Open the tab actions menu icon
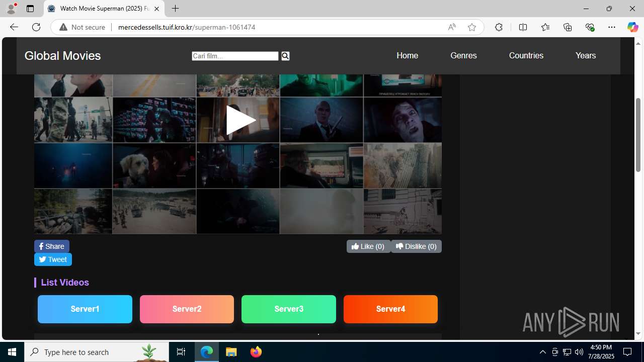Viewport: 644px width, 362px height. click(x=30, y=9)
